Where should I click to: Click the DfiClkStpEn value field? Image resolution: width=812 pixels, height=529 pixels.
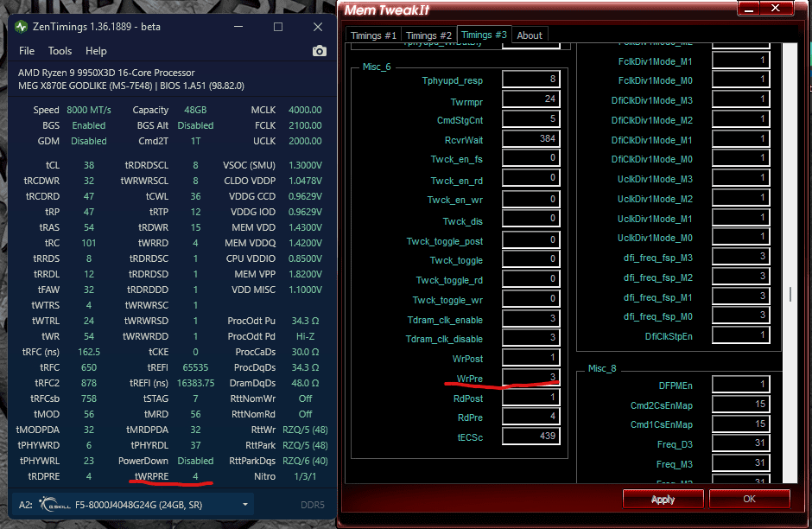click(x=741, y=335)
